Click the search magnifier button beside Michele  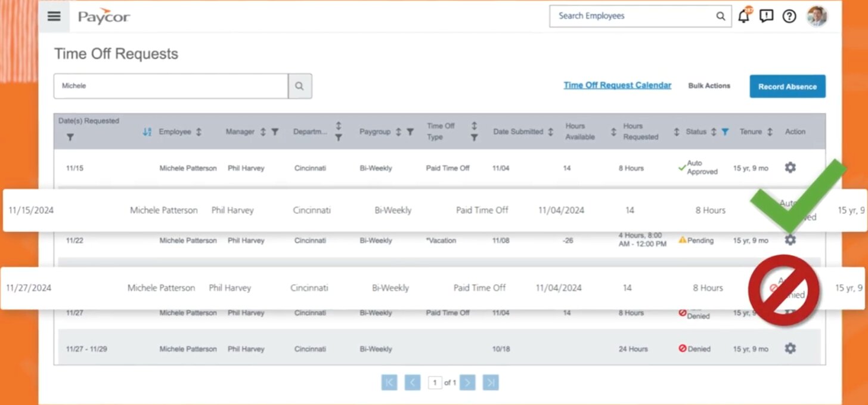click(x=299, y=86)
